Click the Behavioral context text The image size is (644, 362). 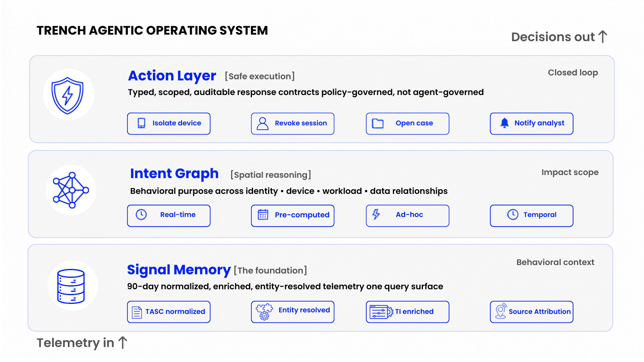(555, 262)
